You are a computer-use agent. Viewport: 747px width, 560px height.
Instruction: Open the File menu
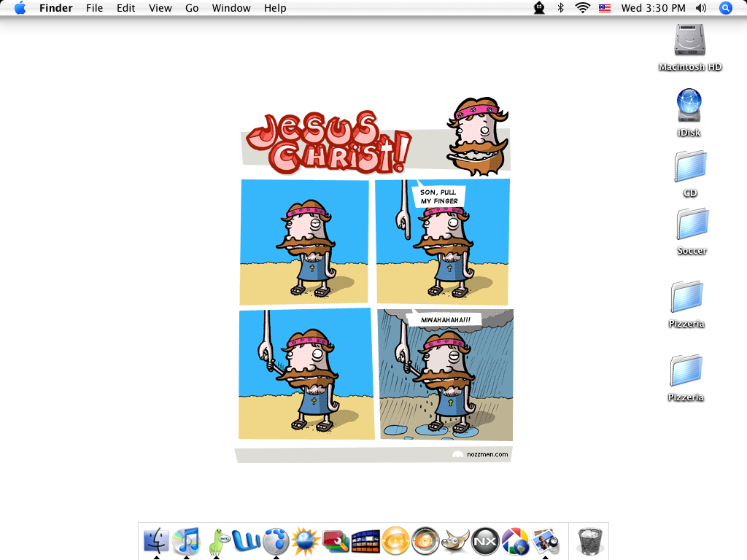coord(94,8)
